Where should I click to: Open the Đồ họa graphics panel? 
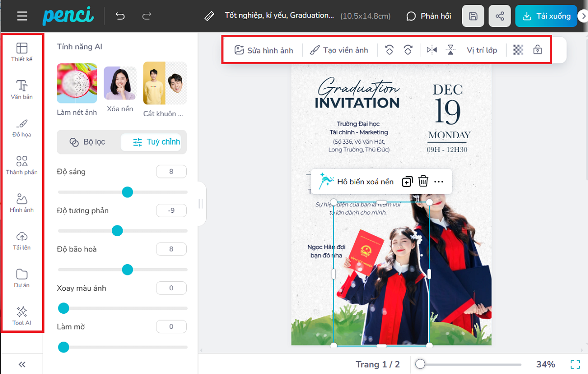pos(22,127)
